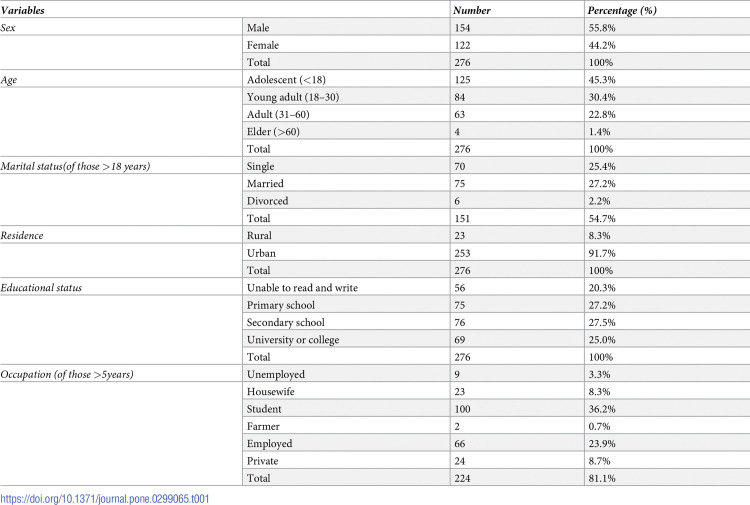The height and width of the screenshot is (505, 750).
Task: Click the Occupation variable label
Action: 67,374
